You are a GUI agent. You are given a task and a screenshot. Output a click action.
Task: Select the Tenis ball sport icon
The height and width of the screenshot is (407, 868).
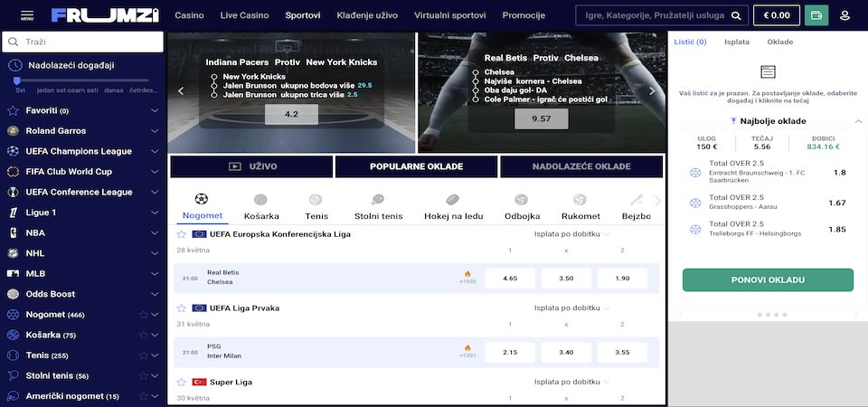(316, 199)
